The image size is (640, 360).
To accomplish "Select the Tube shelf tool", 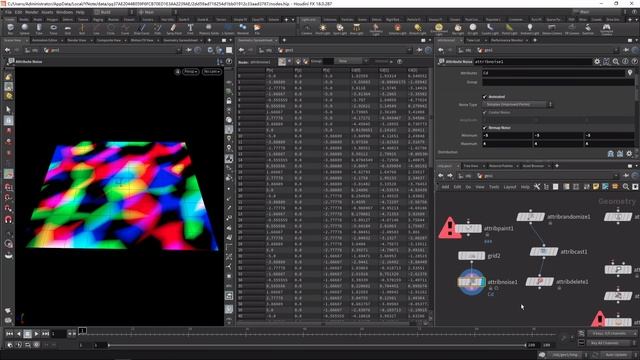I will click(39, 29).
